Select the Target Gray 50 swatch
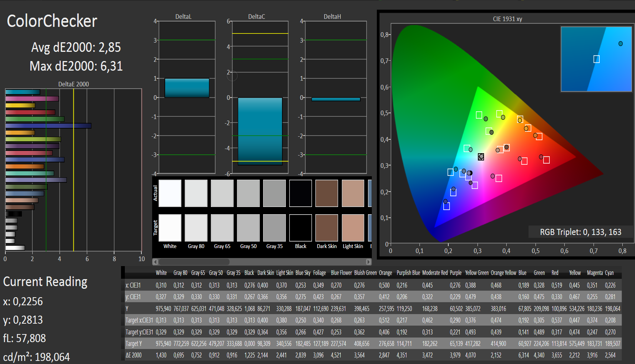This screenshot has width=635, height=364. [x=248, y=228]
